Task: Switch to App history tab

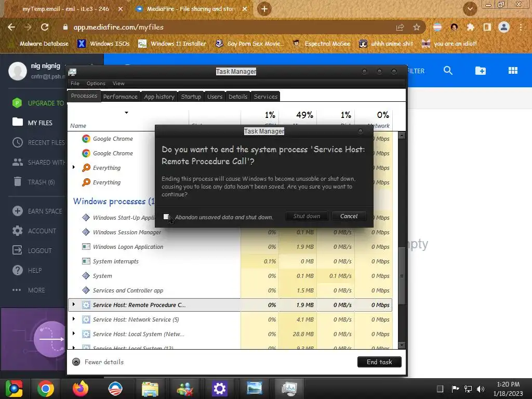Action: point(159,97)
